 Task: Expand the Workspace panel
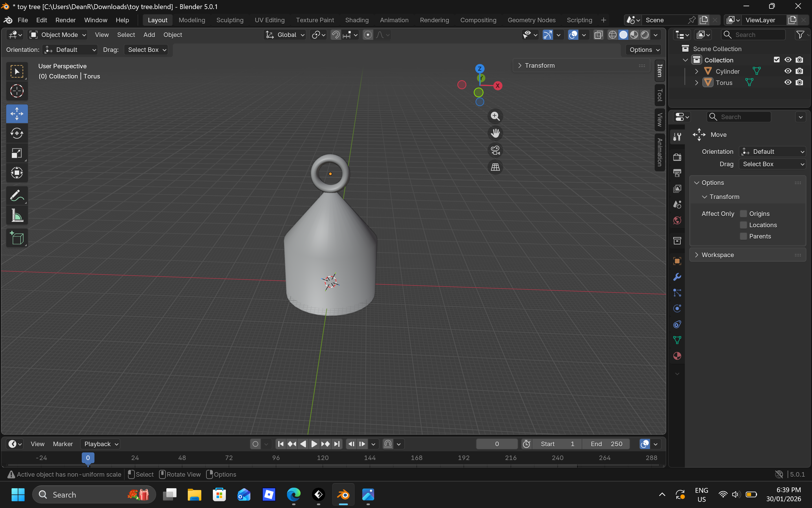click(748, 255)
